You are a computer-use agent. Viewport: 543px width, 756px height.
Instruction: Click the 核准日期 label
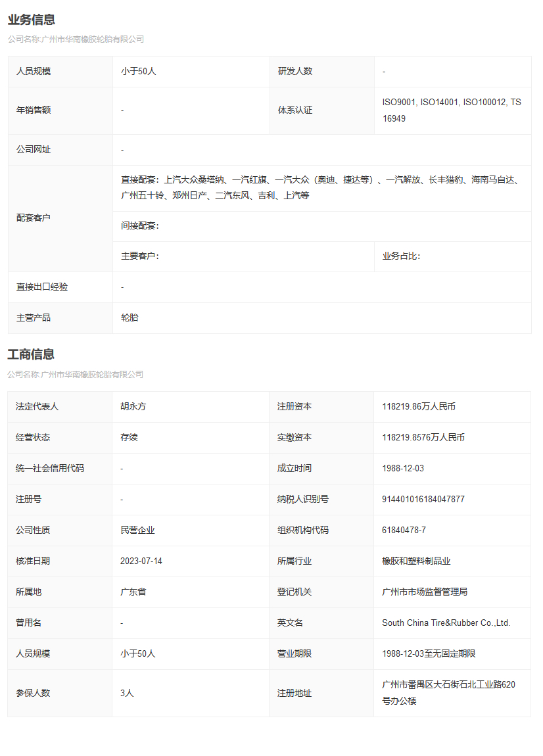click(x=33, y=561)
